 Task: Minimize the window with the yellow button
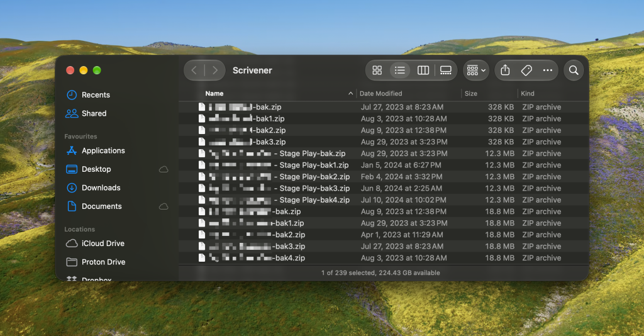pos(84,70)
